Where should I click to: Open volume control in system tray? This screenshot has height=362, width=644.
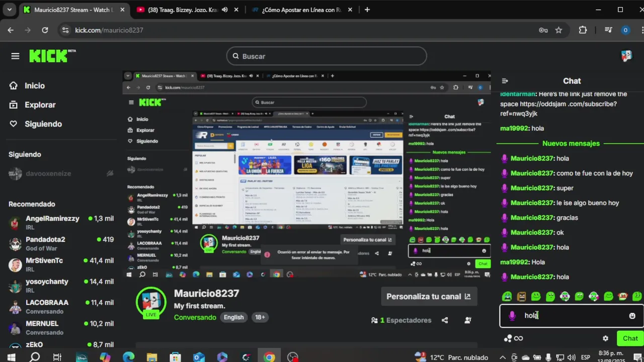[x=571, y=357]
